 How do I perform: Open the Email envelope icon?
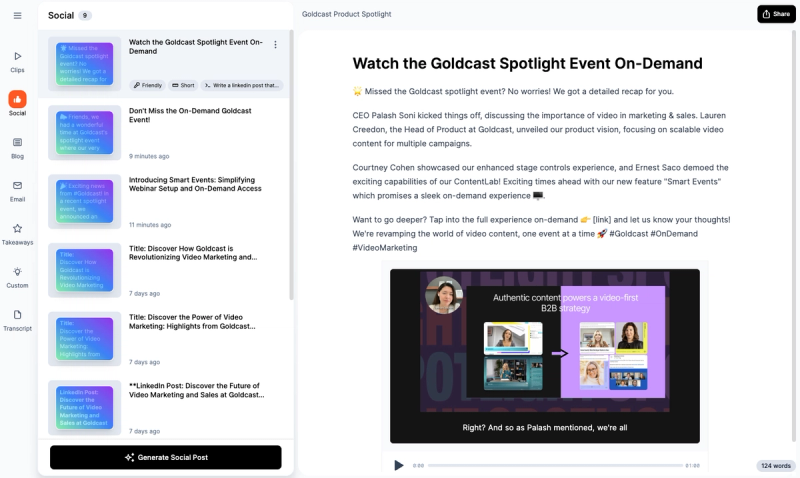17,185
